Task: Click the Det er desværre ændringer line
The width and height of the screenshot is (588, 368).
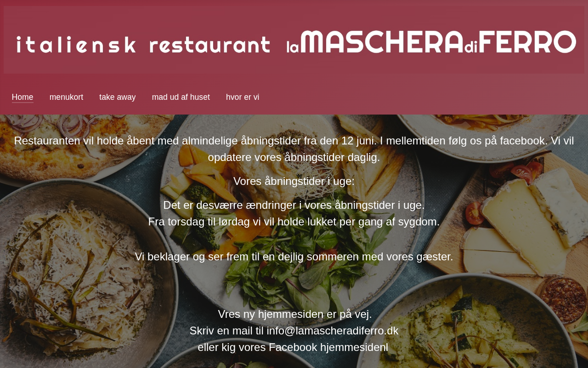Action: tap(294, 205)
